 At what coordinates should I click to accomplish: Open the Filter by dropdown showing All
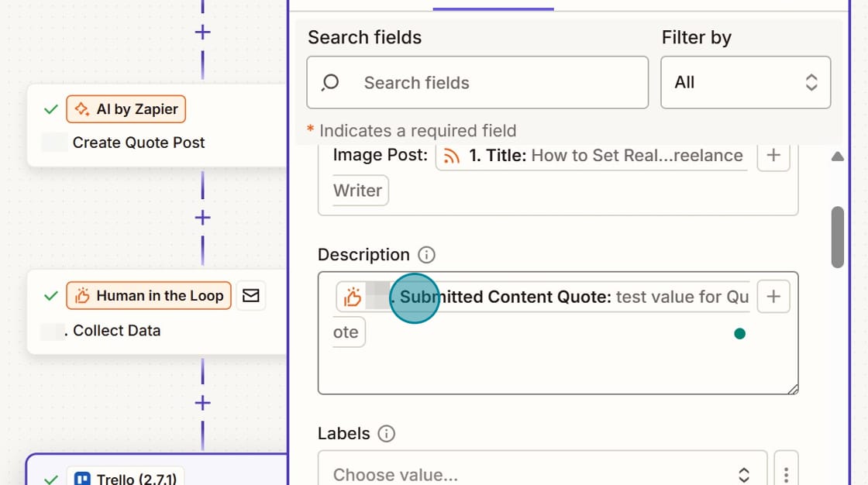[745, 82]
